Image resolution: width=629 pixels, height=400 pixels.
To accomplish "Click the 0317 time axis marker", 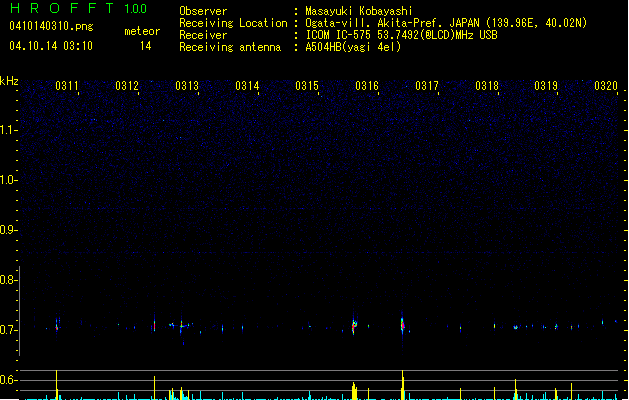I will 427,86.
